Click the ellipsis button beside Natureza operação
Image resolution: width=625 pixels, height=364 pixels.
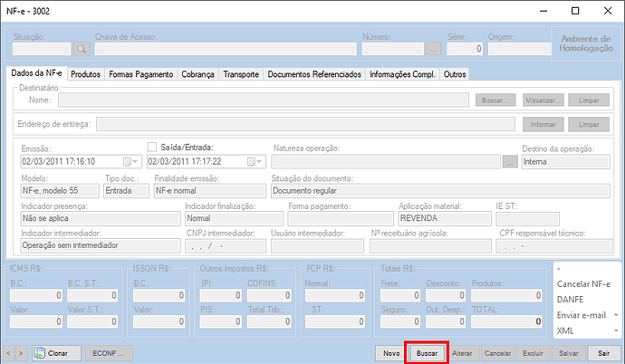(x=510, y=162)
